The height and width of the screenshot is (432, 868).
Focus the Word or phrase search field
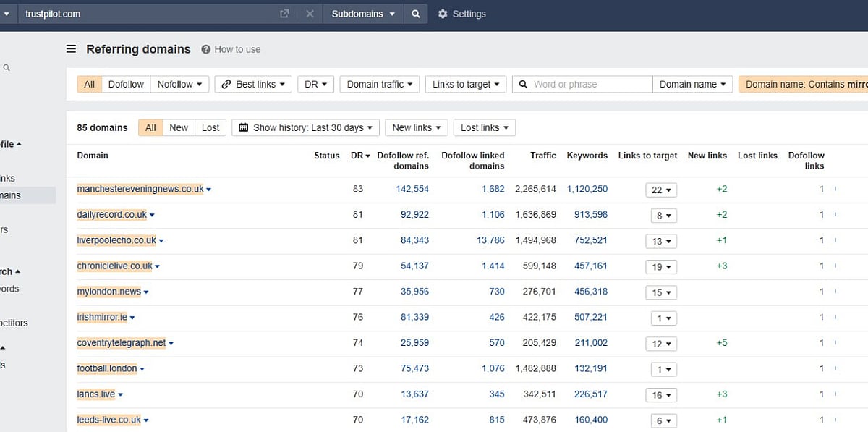point(582,84)
